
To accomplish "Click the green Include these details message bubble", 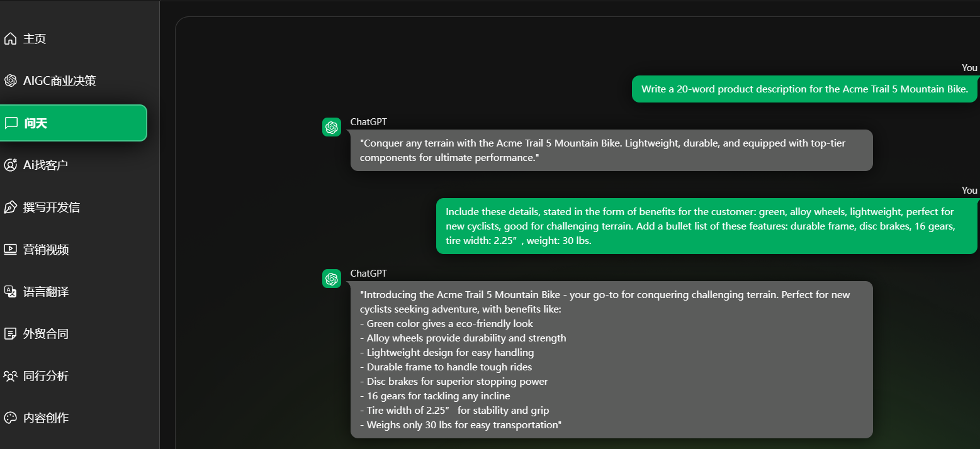I will pos(707,226).
